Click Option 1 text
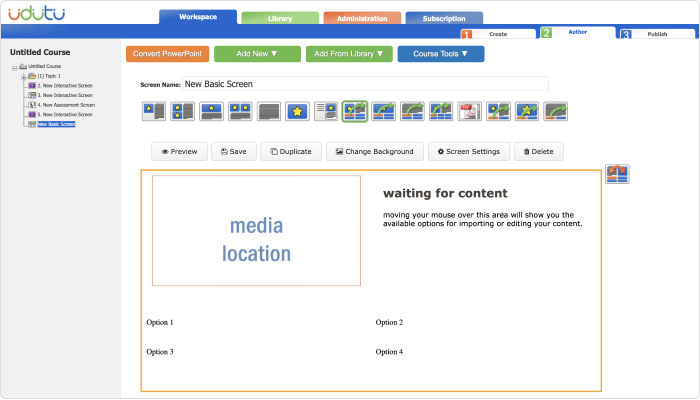 click(x=160, y=322)
